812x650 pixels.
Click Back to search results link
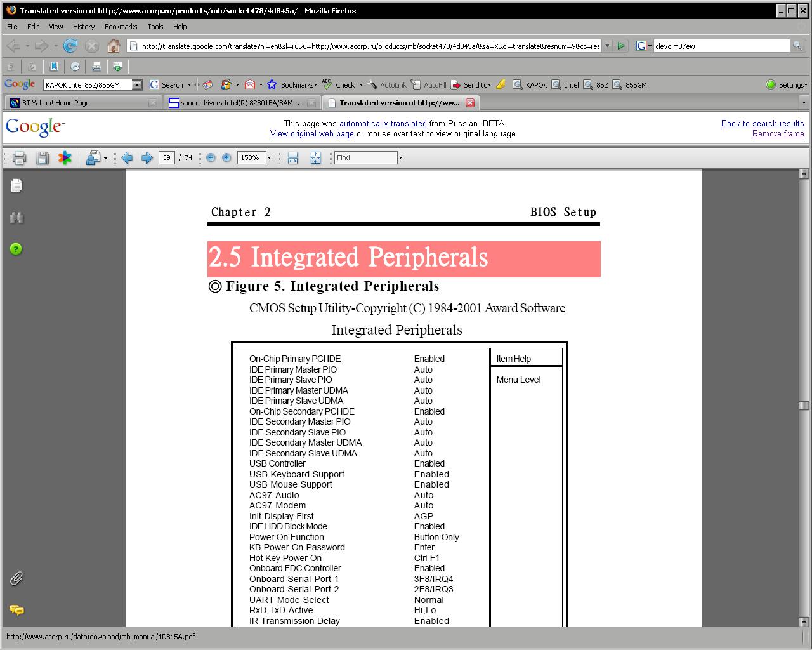point(763,123)
